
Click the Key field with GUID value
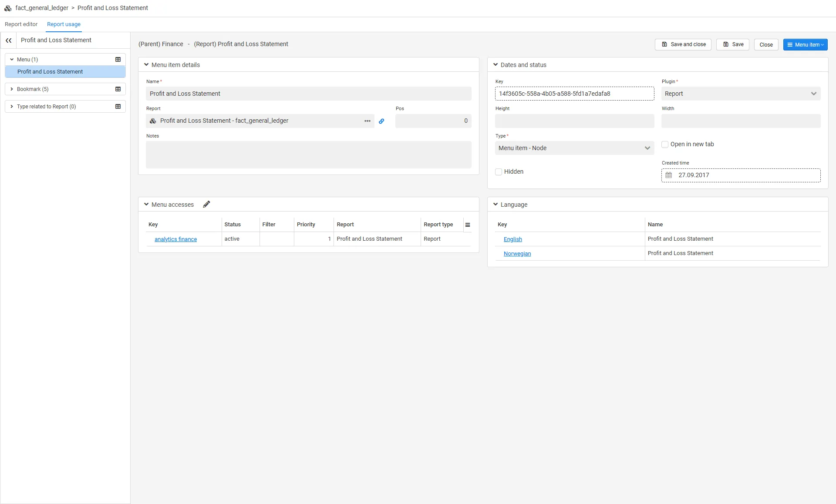pos(575,94)
